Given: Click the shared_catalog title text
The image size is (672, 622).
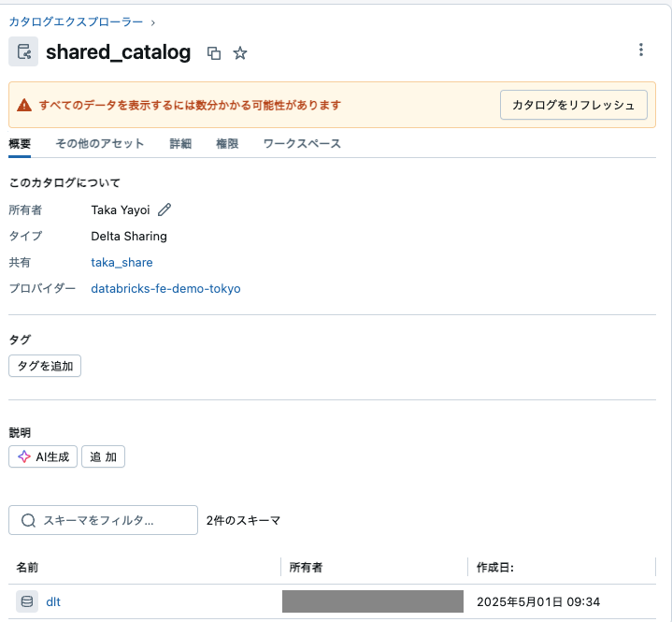Looking at the screenshot, I should point(119,52).
